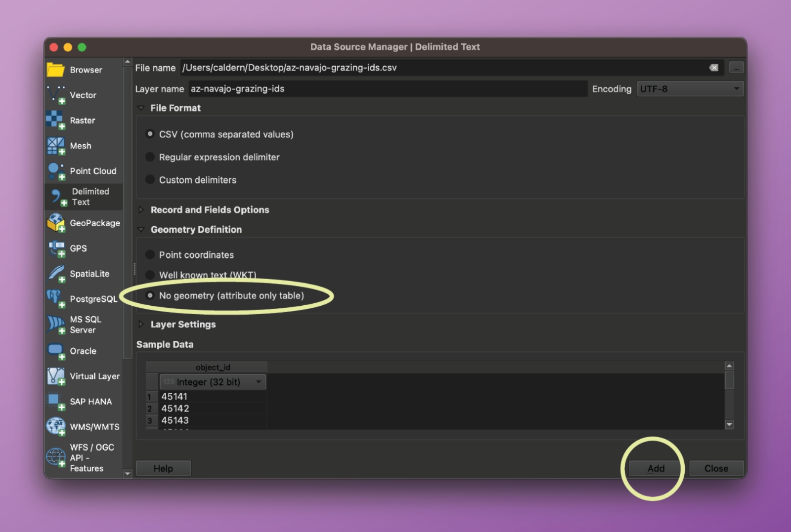Open the SpatiaLite feather icon
This screenshot has height=532, width=791.
pyautogui.click(x=55, y=274)
